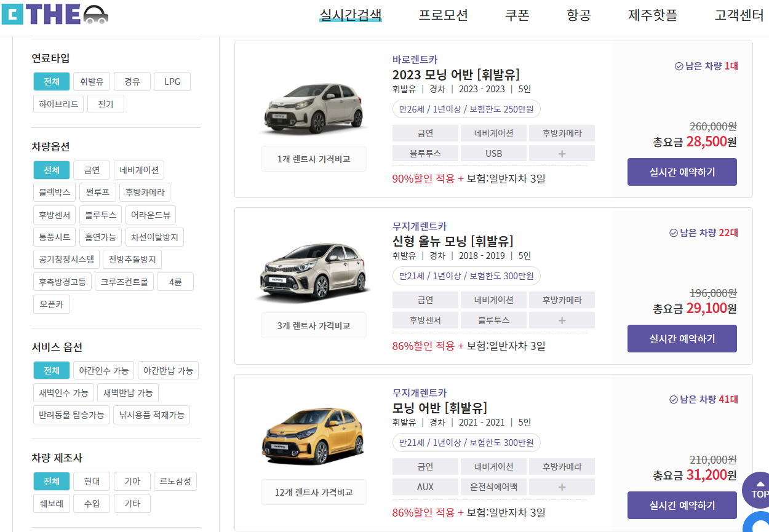Toggle the 반려동물 탑승가능 filter
The width and height of the screenshot is (769, 532).
(x=71, y=415)
